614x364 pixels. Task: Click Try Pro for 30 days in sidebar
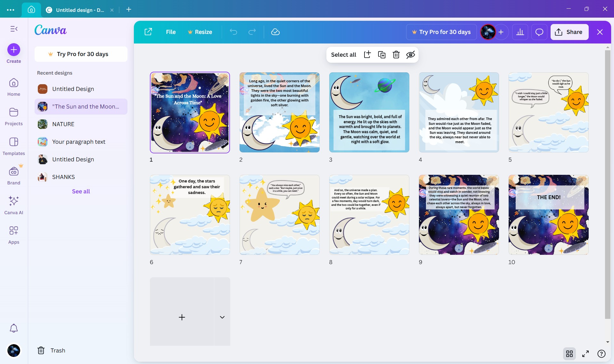(x=81, y=54)
